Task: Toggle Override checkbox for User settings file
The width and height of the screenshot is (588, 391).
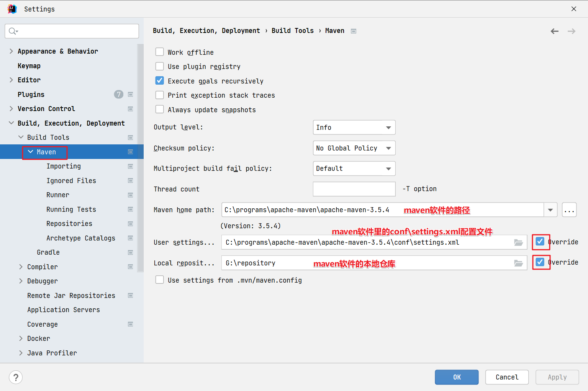Action: point(540,241)
